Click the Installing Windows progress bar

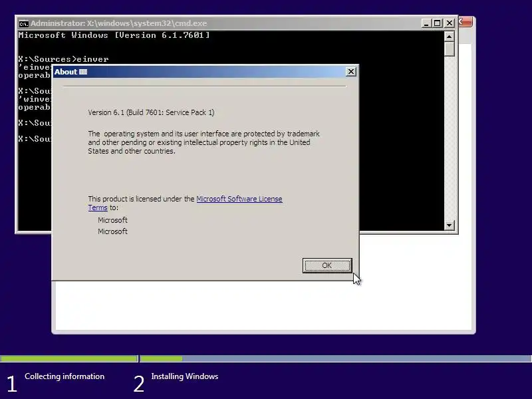[x=336, y=358]
